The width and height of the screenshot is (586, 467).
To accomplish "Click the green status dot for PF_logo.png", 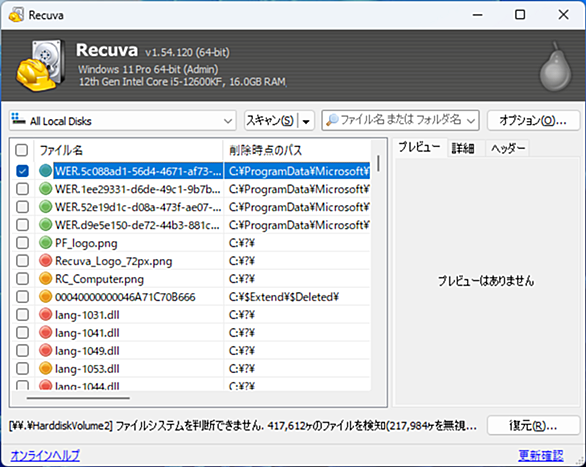I will 45,243.
